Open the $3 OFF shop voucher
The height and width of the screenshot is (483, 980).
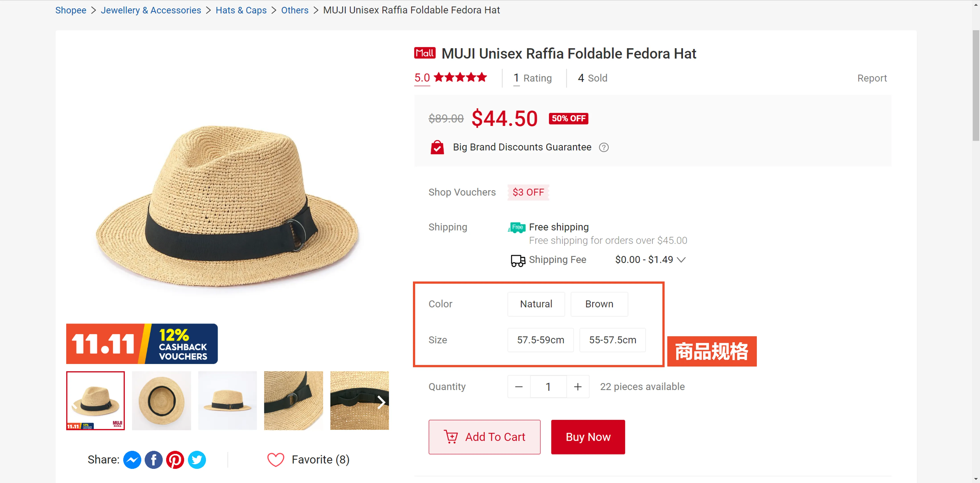pos(528,192)
